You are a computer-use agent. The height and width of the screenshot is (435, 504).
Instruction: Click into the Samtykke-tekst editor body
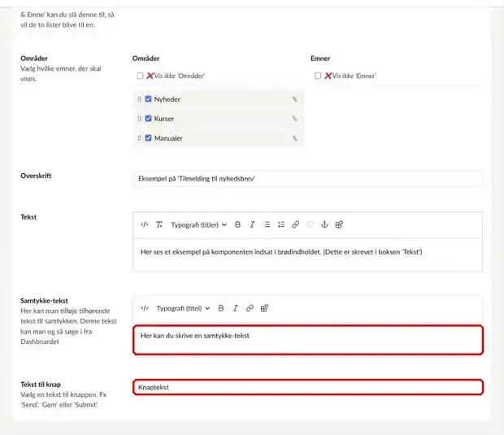click(308, 340)
